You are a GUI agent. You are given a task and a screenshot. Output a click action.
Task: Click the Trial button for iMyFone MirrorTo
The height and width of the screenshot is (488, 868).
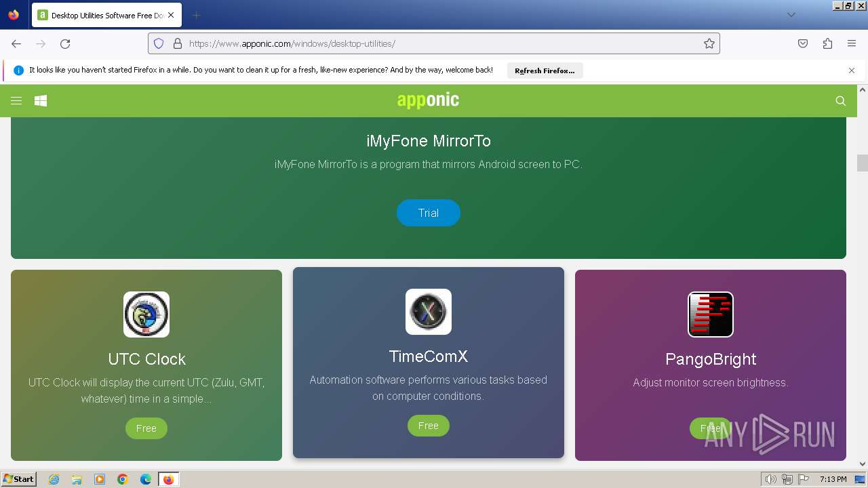429,213
